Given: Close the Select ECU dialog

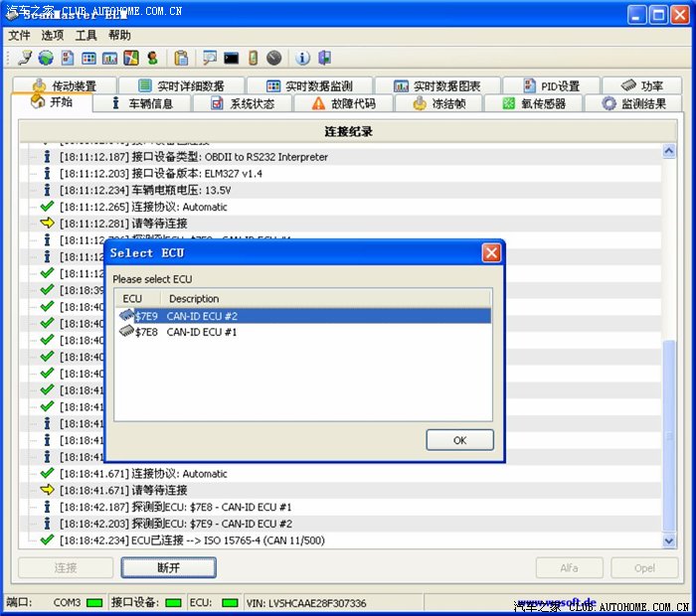Looking at the screenshot, I should click(491, 253).
